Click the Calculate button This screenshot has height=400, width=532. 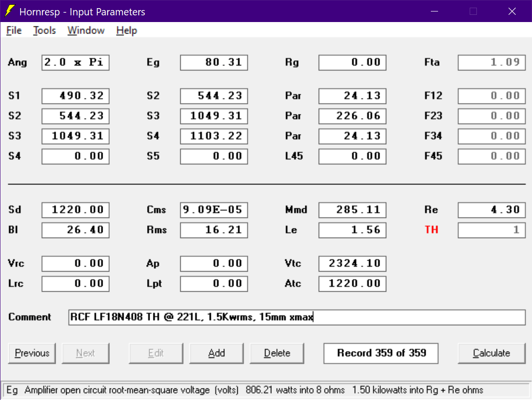click(x=491, y=353)
